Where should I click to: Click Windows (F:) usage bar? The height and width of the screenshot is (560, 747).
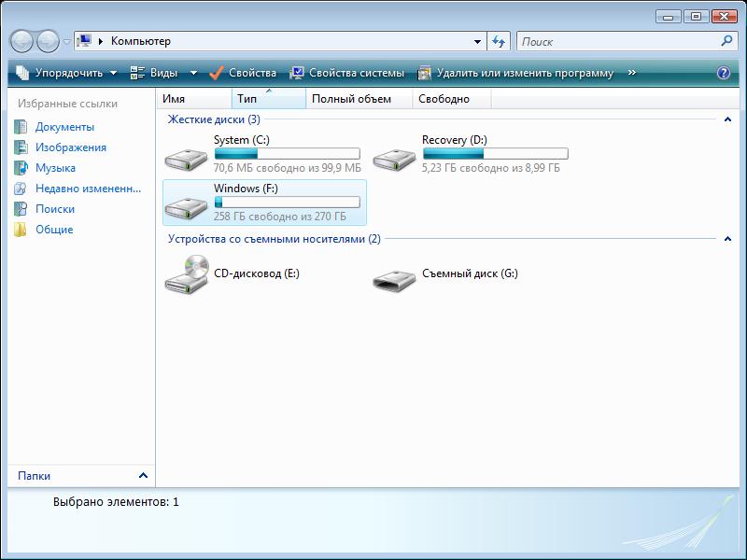[288, 202]
